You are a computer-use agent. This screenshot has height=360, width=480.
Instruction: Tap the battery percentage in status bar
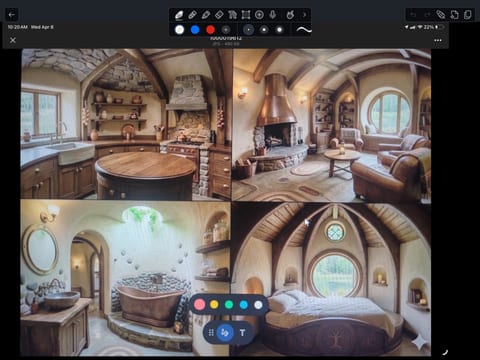coord(429,27)
